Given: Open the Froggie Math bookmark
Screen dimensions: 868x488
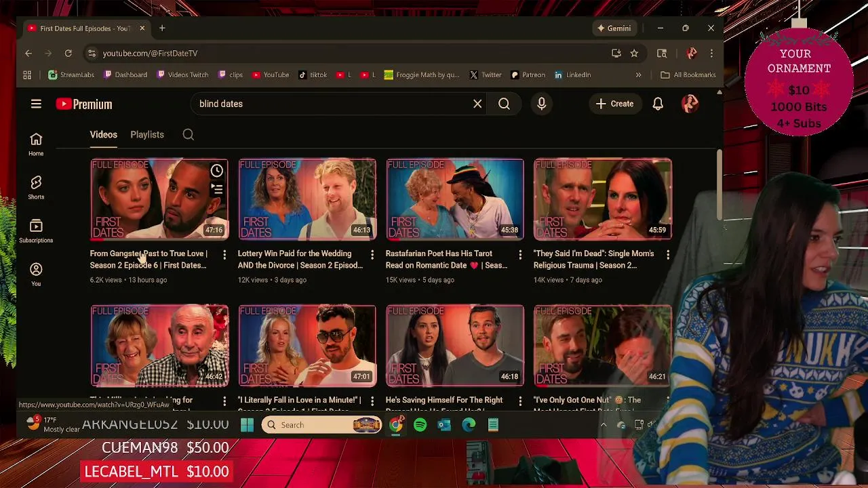Looking at the screenshot, I should [422, 75].
